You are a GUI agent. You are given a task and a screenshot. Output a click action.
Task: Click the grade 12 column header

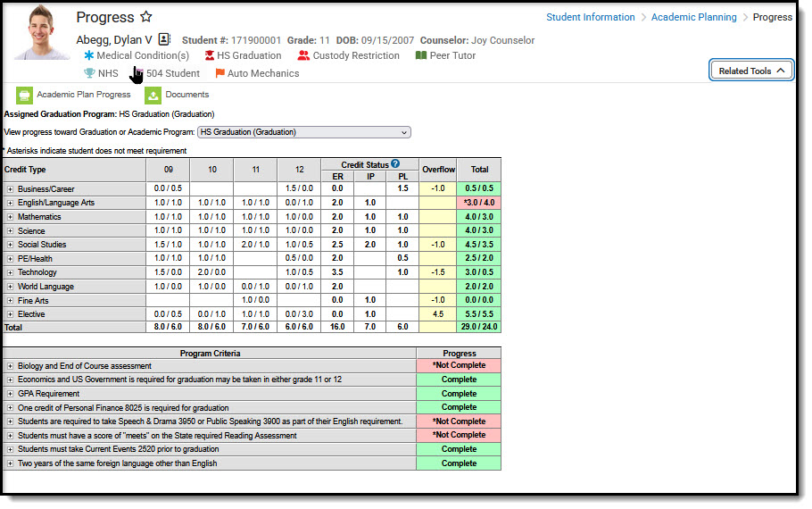coord(299,170)
